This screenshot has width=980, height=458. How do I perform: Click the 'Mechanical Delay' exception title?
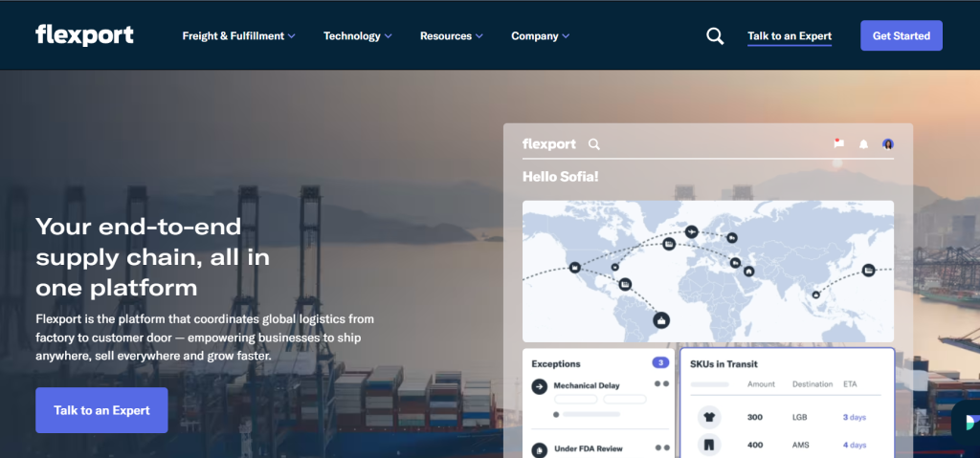click(587, 385)
